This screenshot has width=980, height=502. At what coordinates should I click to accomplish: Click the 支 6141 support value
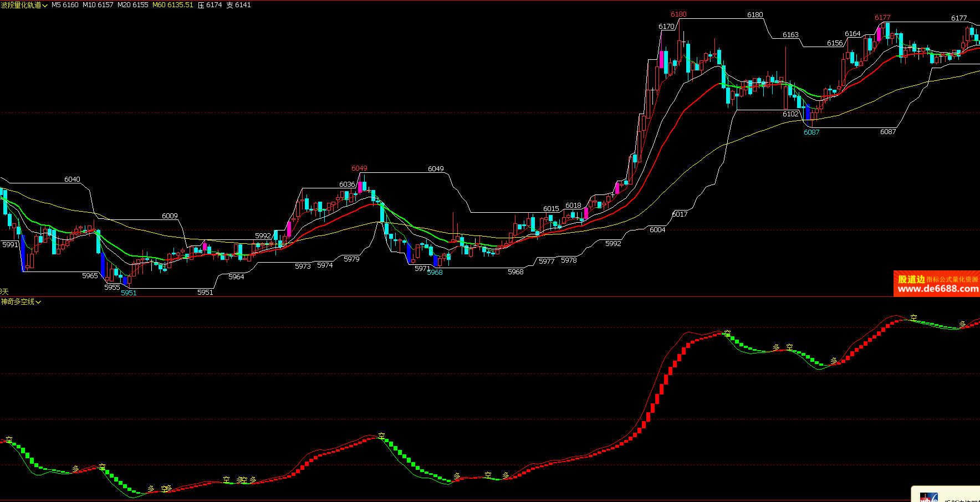tap(238, 5)
